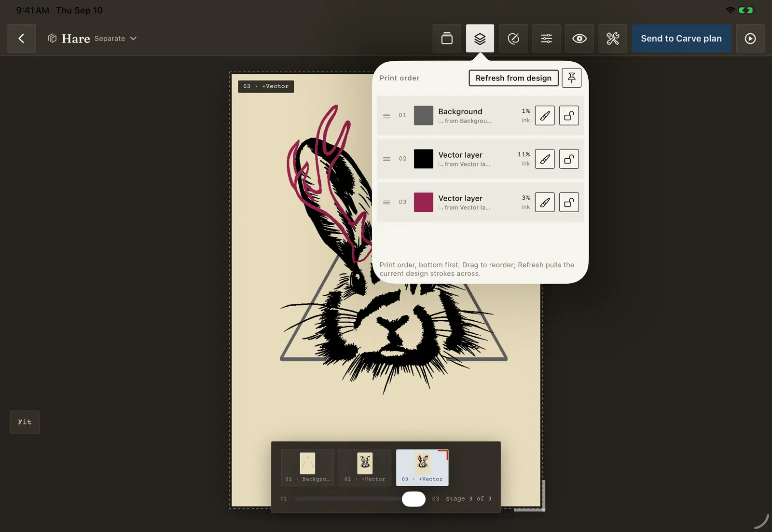Click the project cube icon beside Hare
Image resolution: width=772 pixels, height=532 pixels.
click(x=52, y=39)
